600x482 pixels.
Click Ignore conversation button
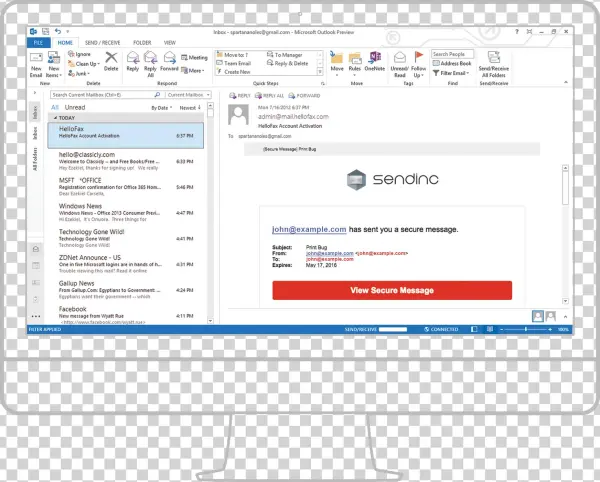tap(79, 54)
